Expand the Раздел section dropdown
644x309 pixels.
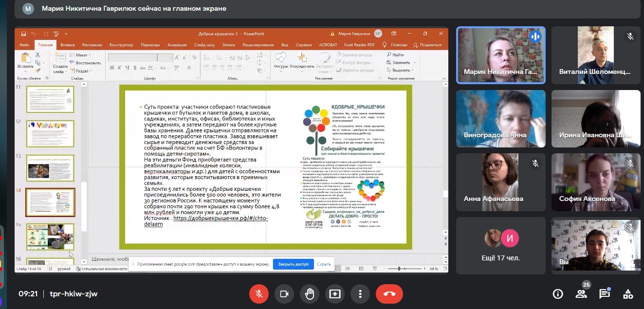[80, 71]
